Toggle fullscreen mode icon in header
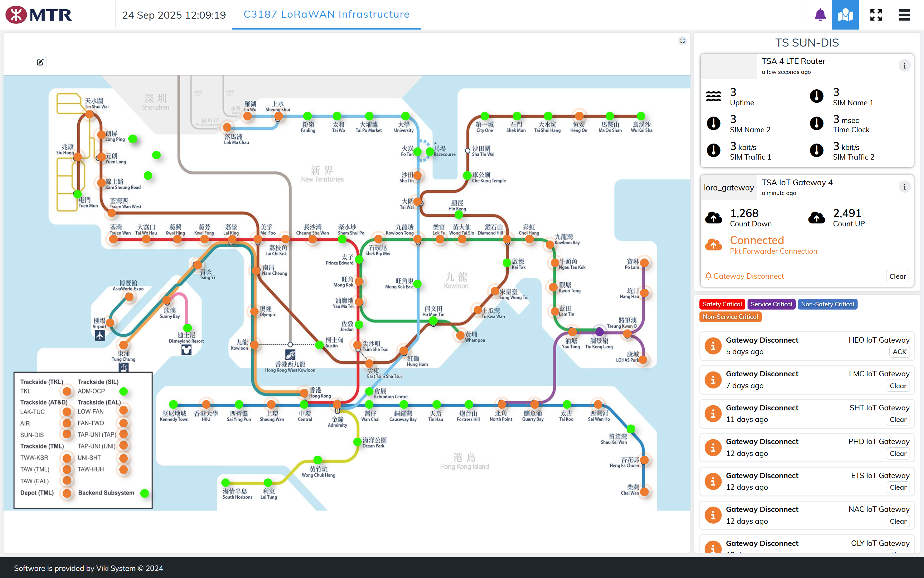Screen dimensions: 924x578 coord(876,14)
